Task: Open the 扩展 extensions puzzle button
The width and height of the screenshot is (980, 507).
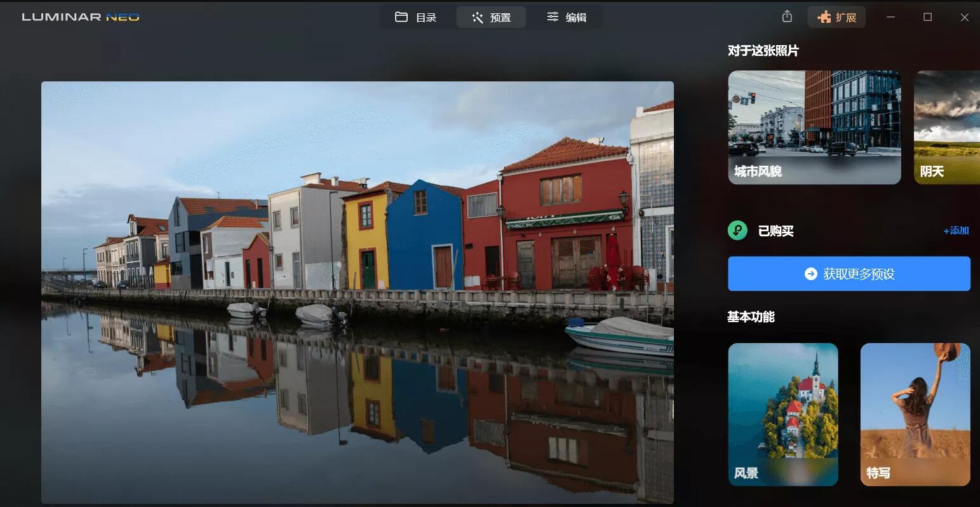Action: pos(836,17)
